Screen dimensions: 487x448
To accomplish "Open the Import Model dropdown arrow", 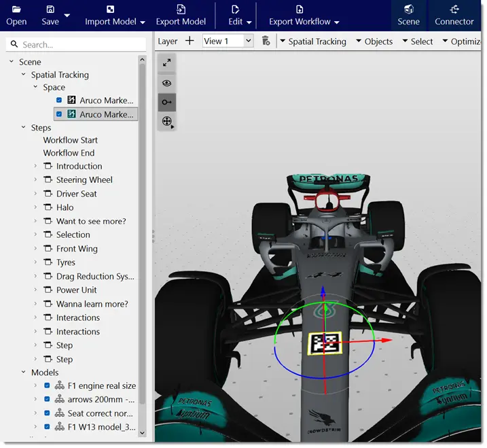I will [143, 22].
